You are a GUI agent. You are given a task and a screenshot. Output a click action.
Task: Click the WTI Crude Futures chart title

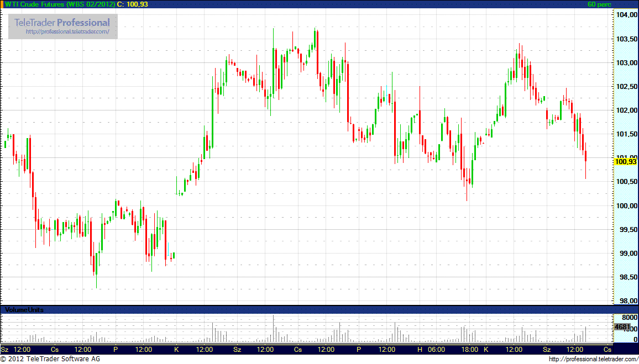(x=60, y=4)
